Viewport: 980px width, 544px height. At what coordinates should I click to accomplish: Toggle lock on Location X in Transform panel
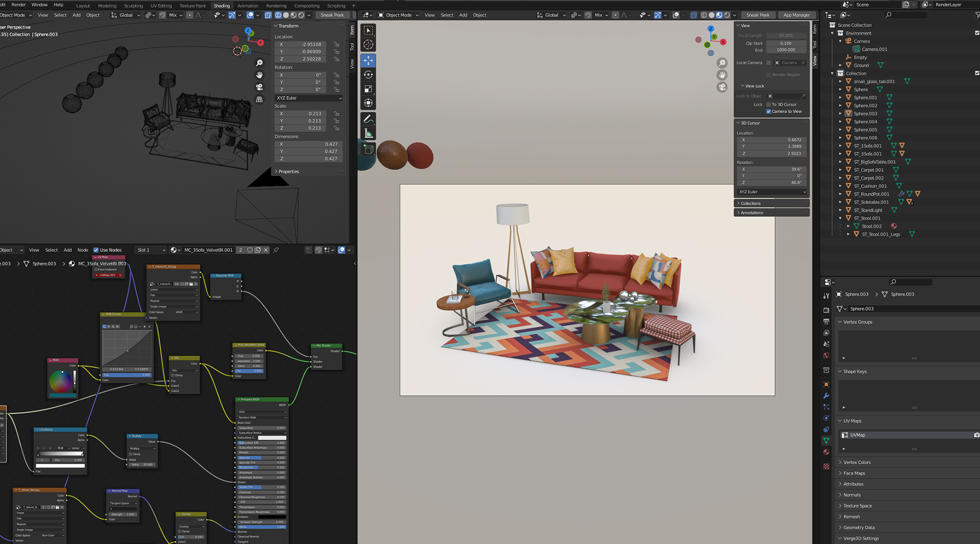click(336, 44)
